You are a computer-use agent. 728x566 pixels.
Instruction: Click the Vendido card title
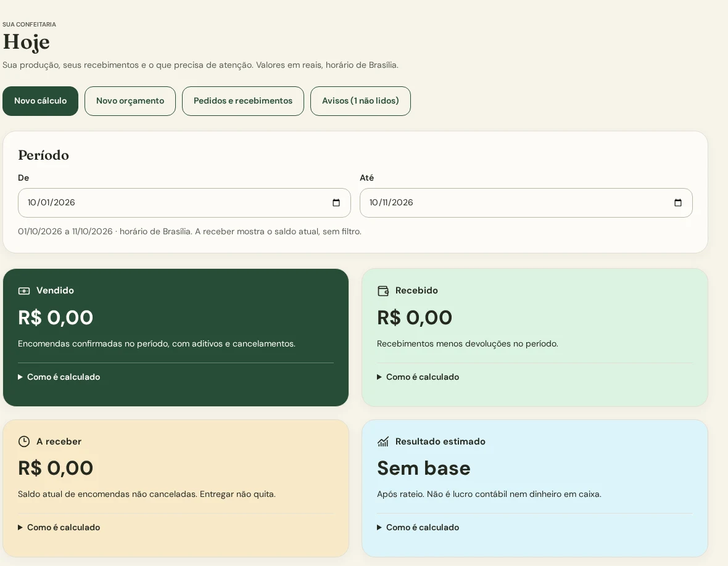coord(56,290)
